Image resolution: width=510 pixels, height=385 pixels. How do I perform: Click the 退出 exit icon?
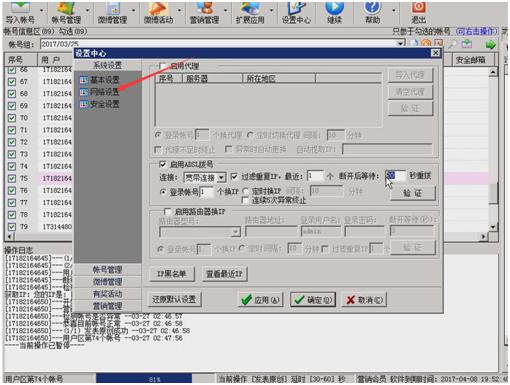click(419, 13)
